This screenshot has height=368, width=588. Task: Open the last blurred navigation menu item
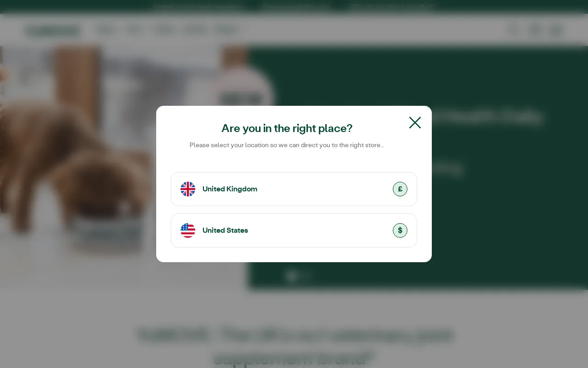tap(227, 30)
